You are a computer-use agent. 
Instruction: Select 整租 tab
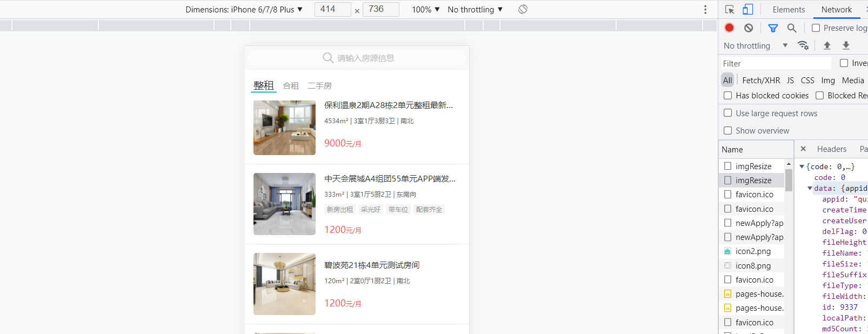pyautogui.click(x=263, y=85)
